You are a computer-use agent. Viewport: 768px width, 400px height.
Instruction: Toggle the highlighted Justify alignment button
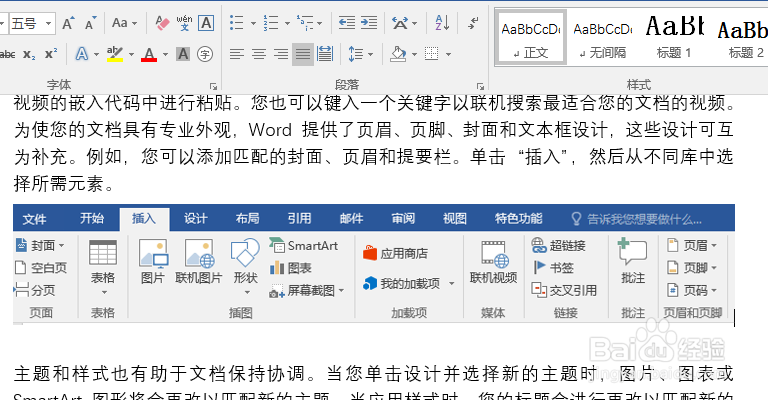(303, 54)
